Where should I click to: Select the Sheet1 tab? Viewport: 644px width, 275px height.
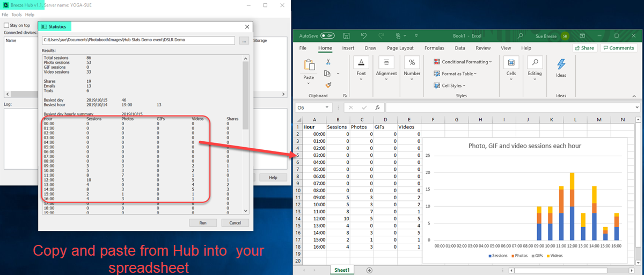coord(342,270)
